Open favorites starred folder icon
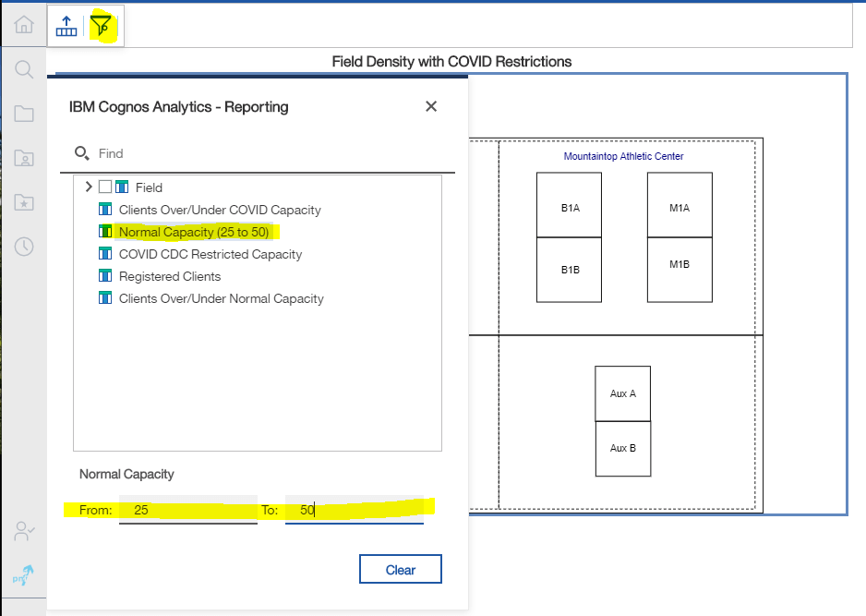The height and width of the screenshot is (616, 866). click(x=24, y=202)
